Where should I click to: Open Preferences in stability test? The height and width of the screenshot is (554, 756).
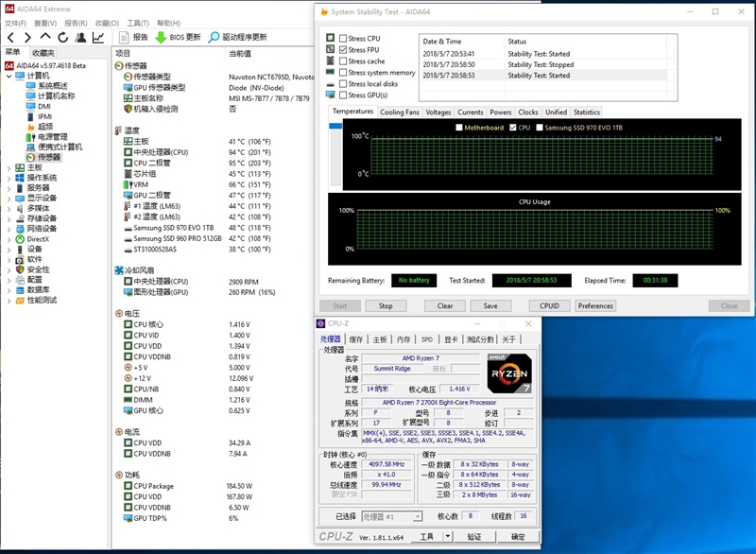(x=595, y=305)
